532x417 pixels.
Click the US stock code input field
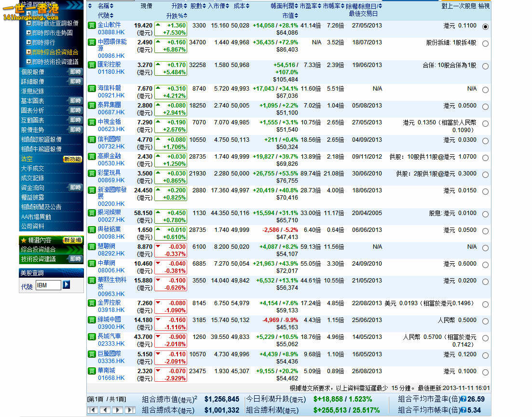click(48, 285)
